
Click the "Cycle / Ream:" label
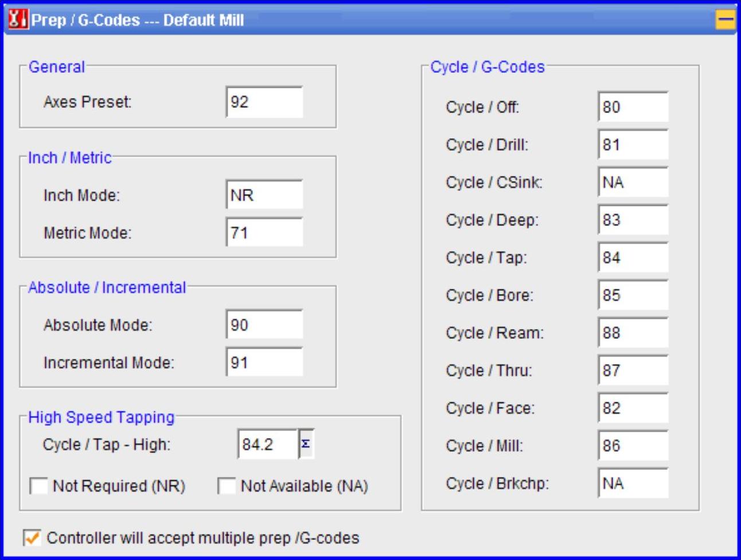494,333
